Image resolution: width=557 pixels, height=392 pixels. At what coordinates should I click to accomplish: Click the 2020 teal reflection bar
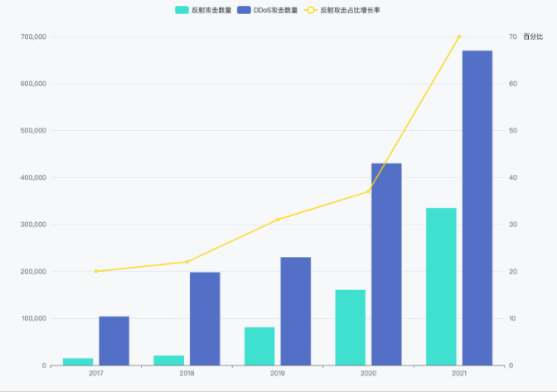coord(350,327)
